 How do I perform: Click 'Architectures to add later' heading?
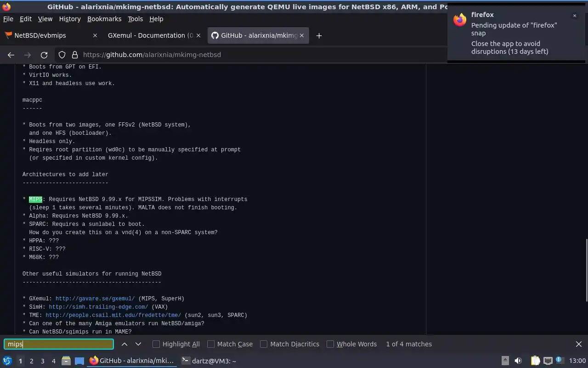click(x=65, y=174)
